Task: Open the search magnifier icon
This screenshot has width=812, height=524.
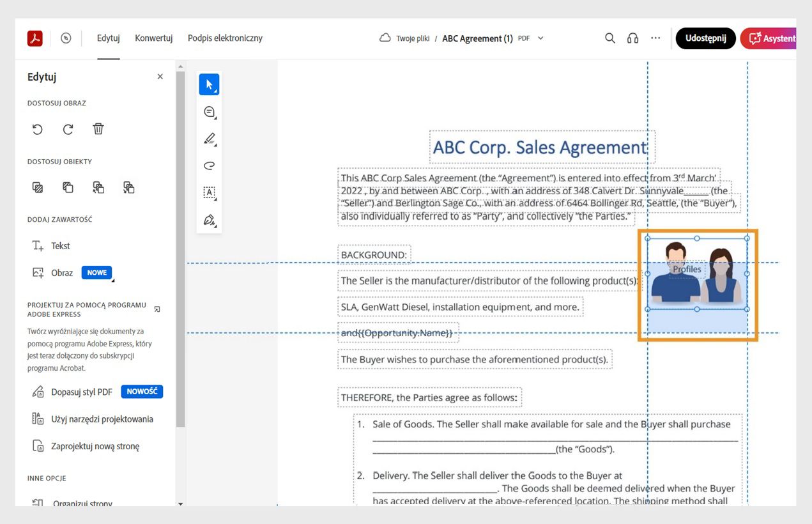Action: 610,38
